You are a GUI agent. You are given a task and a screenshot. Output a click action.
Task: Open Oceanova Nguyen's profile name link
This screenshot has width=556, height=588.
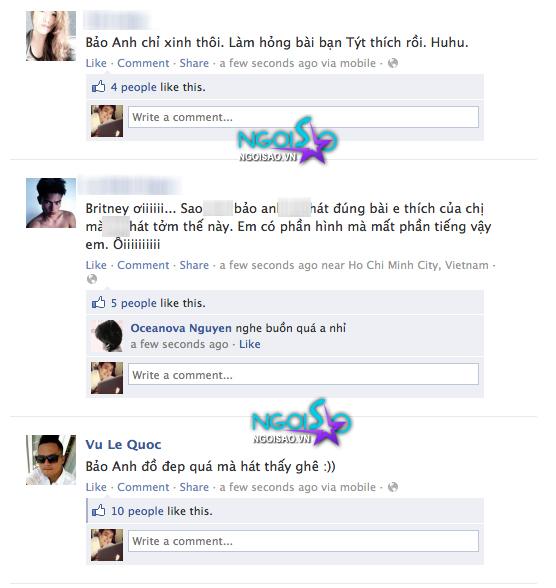(x=181, y=328)
